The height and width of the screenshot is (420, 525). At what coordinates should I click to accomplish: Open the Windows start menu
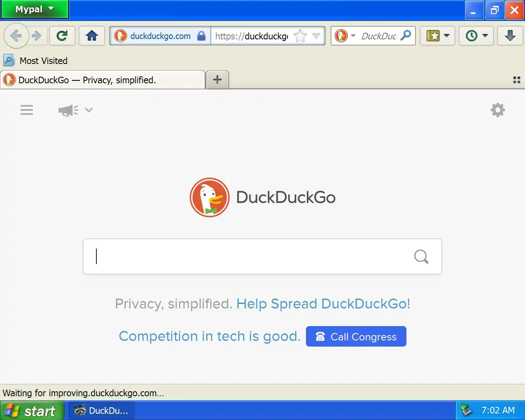click(x=32, y=411)
